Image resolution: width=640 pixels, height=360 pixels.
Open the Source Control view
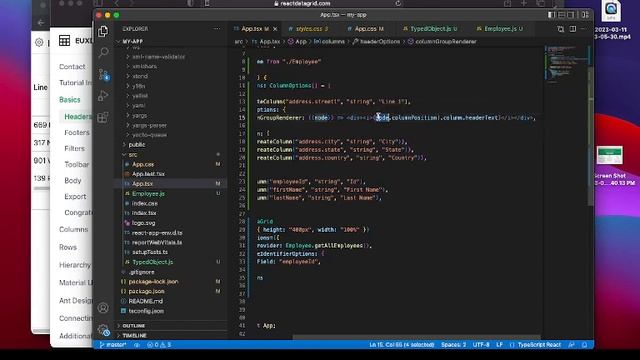pos(103,74)
